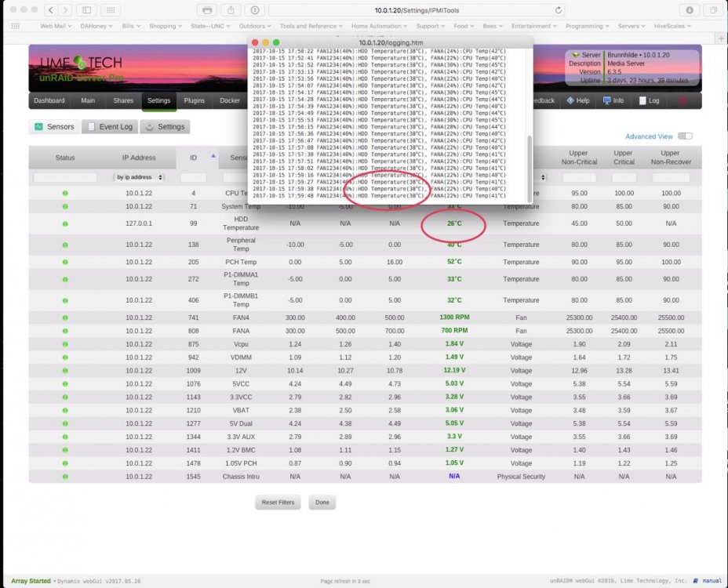Expand the Home Automation bookmarks folder
728x588 pixels.
[x=379, y=26]
